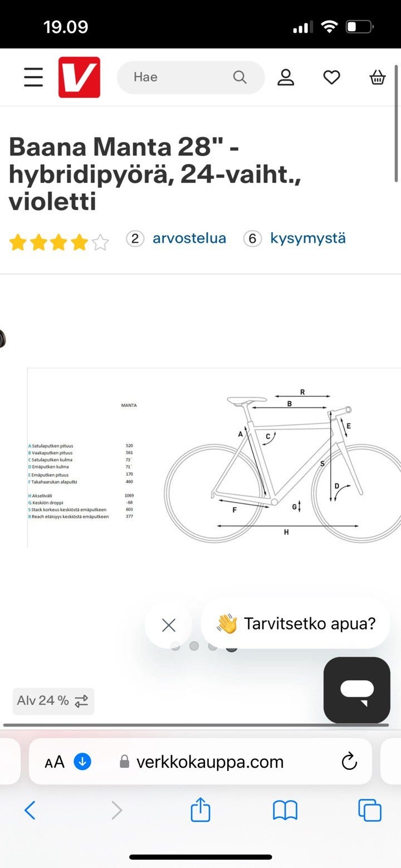Open the hamburger menu
Image resolution: width=401 pixels, height=868 pixels.
tap(33, 77)
